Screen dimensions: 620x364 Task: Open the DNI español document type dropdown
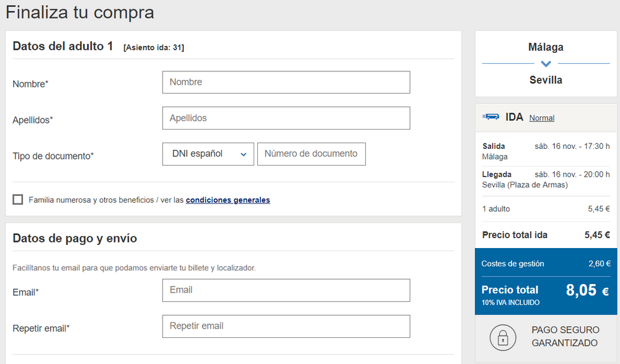point(208,154)
